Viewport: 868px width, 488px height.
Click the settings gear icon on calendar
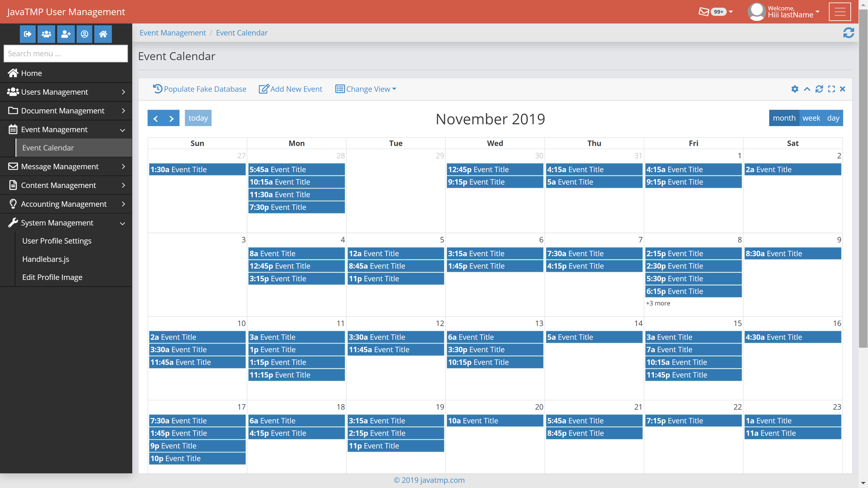pos(795,89)
